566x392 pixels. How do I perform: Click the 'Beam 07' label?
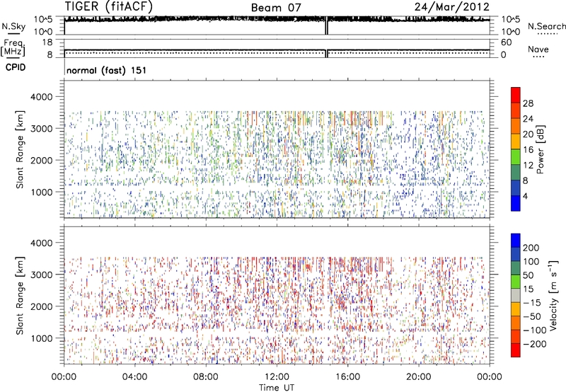276,8
